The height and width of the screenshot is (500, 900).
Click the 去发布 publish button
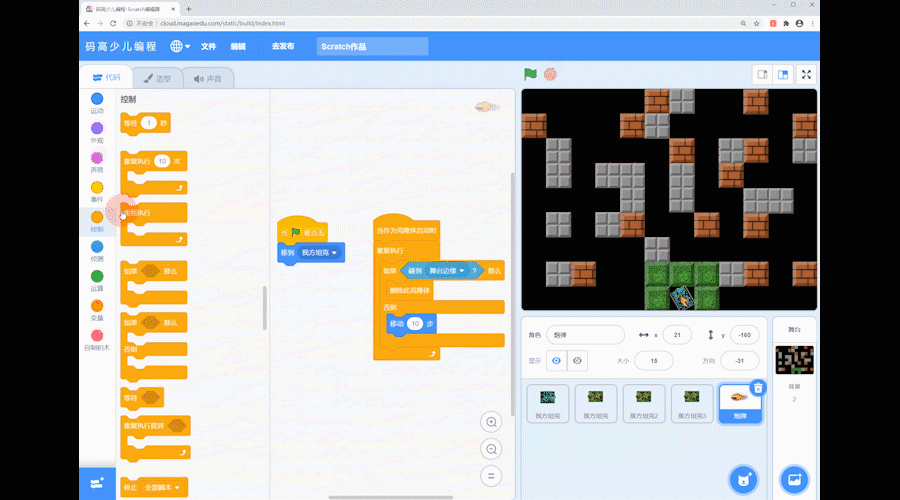(x=283, y=46)
